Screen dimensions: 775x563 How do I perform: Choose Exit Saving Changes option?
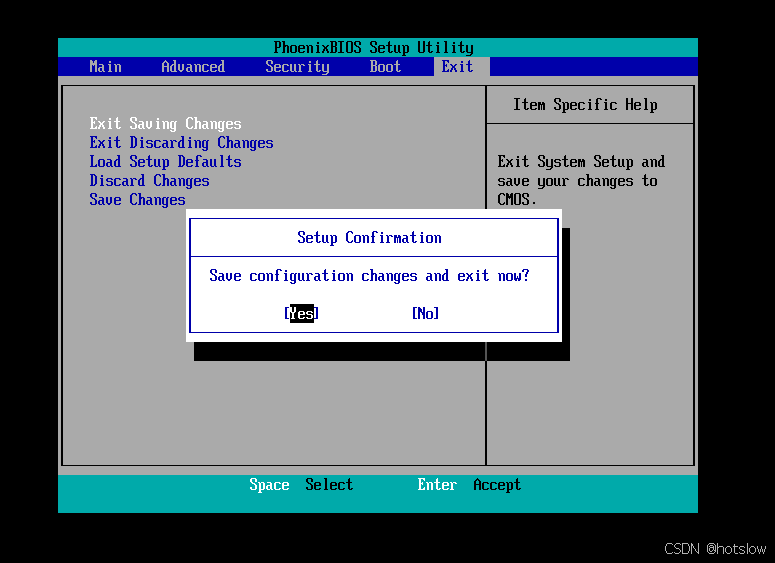165,124
